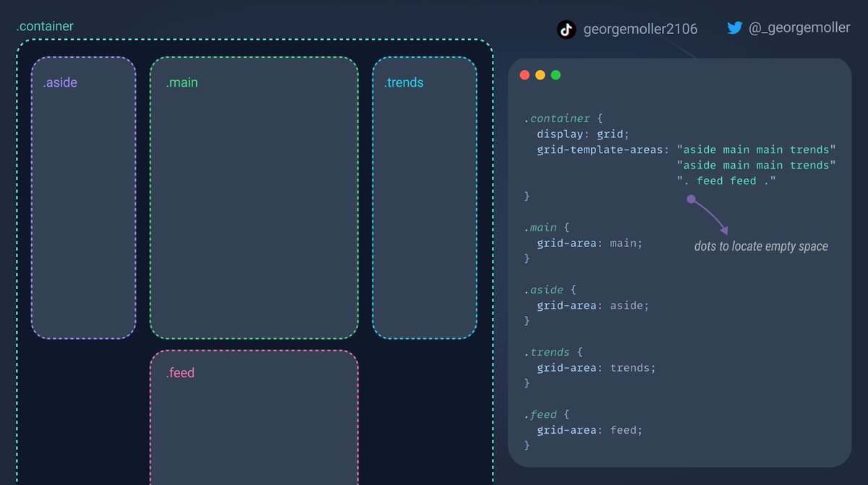Click the dots to locate empty space annotation
This screenshot has width=868, height=485.
[760, 246]
